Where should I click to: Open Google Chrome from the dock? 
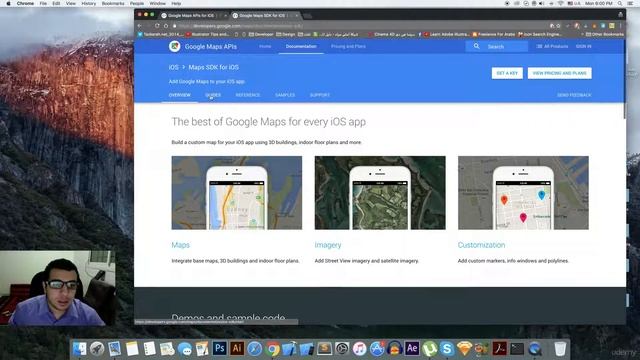pos(272,349)
